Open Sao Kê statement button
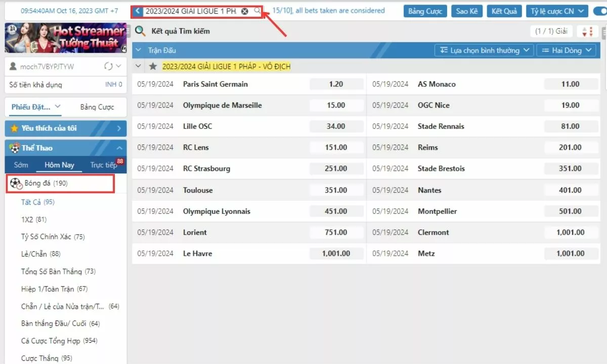 click(466, 11)
